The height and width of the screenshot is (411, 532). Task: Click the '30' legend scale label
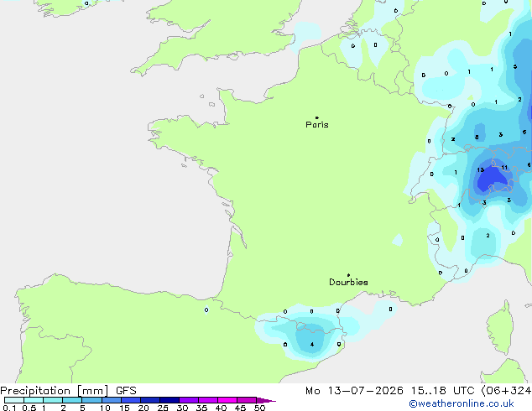182,408
